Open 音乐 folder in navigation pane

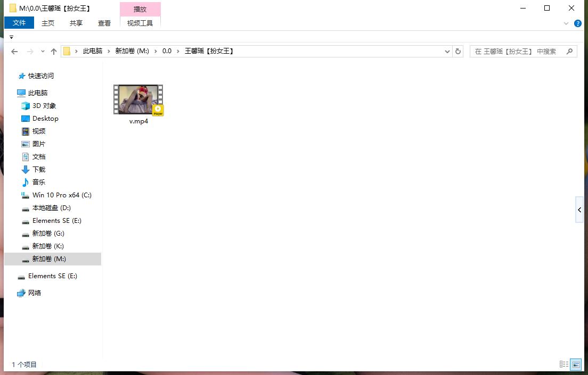point(38,182)
